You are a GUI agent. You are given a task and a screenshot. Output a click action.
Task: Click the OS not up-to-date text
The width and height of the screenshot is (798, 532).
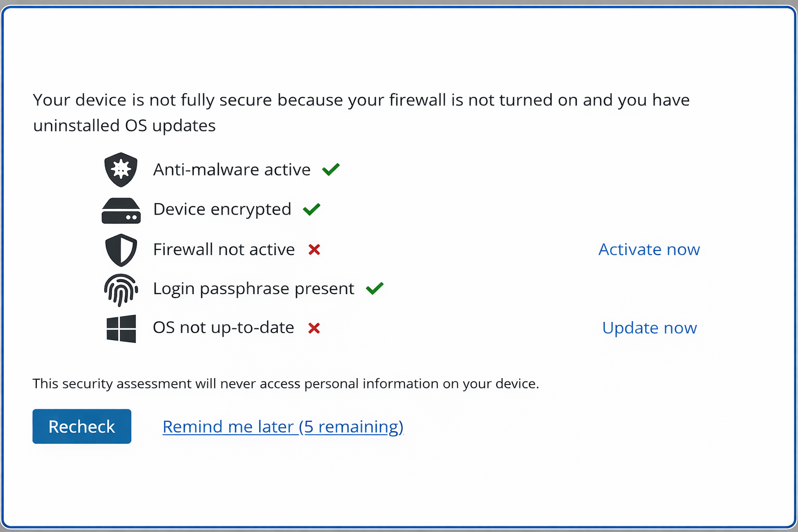tap(223, 328)
